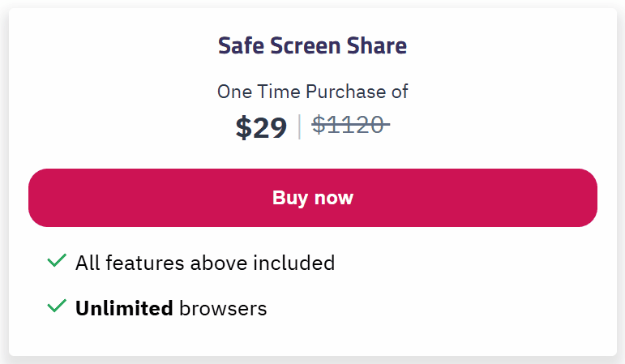Screen dimensions: 625x364
Task: Click the word All in the first bullet
Action: pos(87,263)
